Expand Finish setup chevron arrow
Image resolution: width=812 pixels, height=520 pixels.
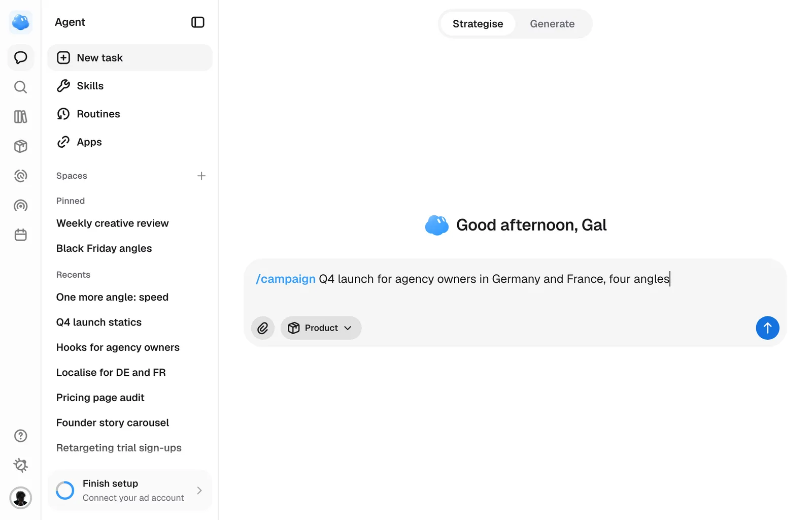pyautogui.click(x=199, y=491)
